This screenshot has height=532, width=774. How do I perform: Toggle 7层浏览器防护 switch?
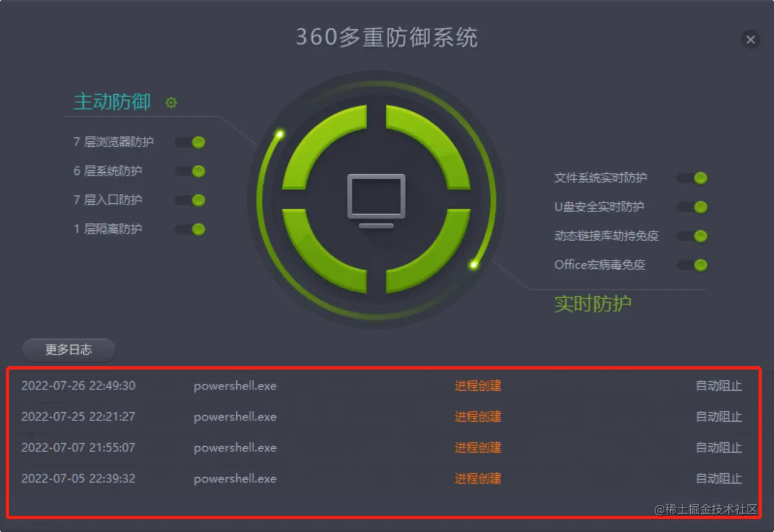(x=190, y=142)
